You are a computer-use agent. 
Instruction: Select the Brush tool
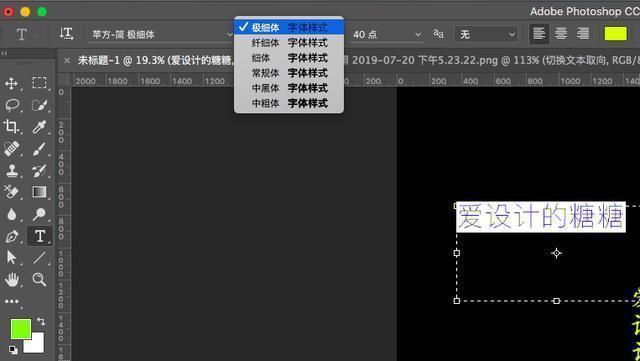tap(39, 149)
